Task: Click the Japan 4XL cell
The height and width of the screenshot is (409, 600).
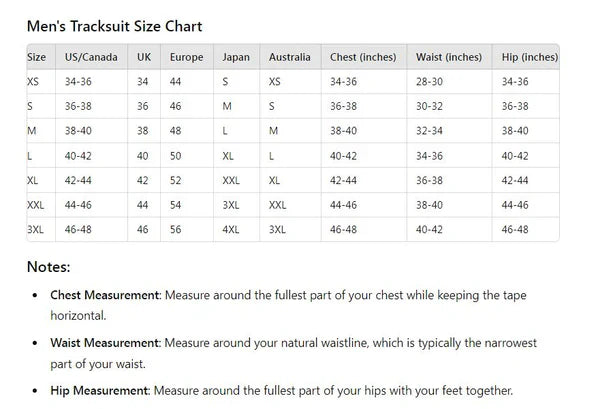Action: pos(231,229)
